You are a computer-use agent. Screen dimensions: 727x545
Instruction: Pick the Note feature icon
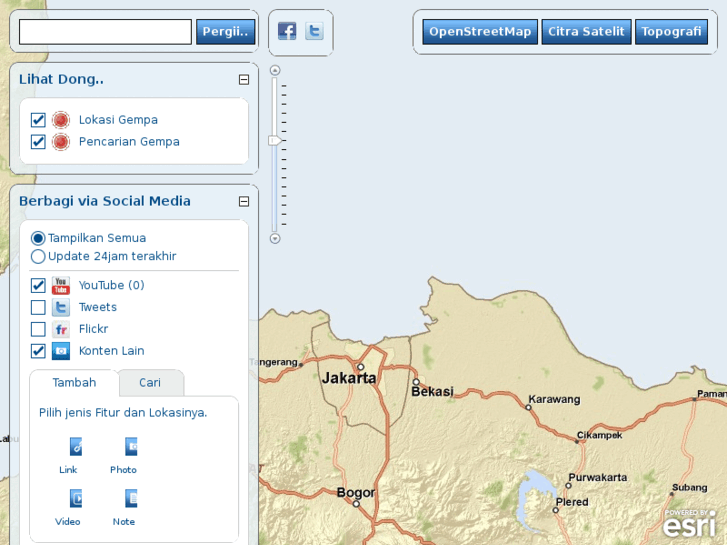(x=129, y=499)
